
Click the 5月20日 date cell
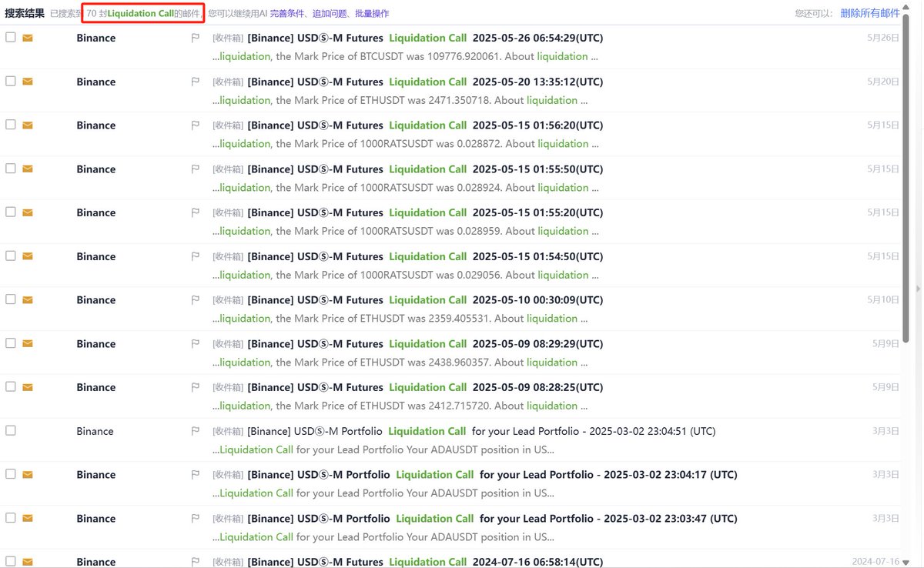pos(883,82)
